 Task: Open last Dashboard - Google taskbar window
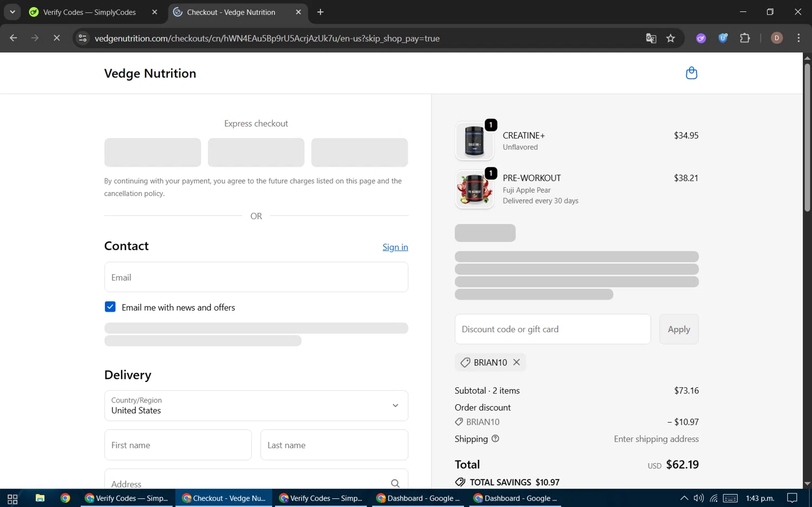coord(515,498)
